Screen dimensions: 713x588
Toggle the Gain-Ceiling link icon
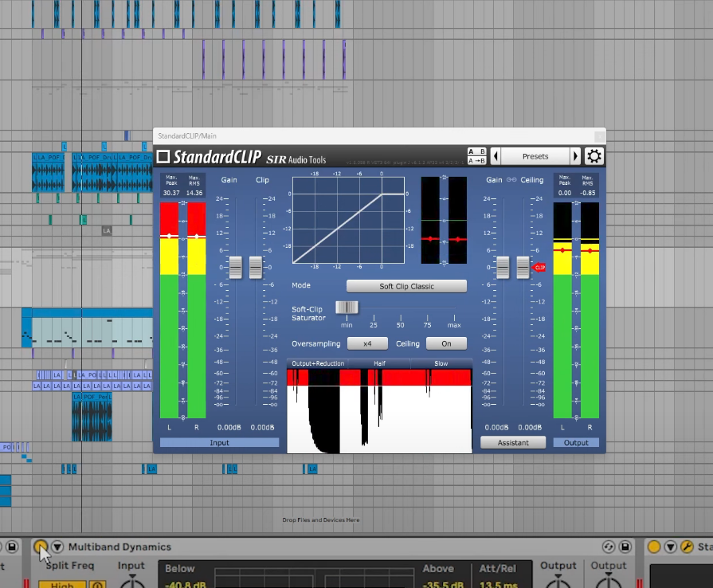tap(511, 179)
